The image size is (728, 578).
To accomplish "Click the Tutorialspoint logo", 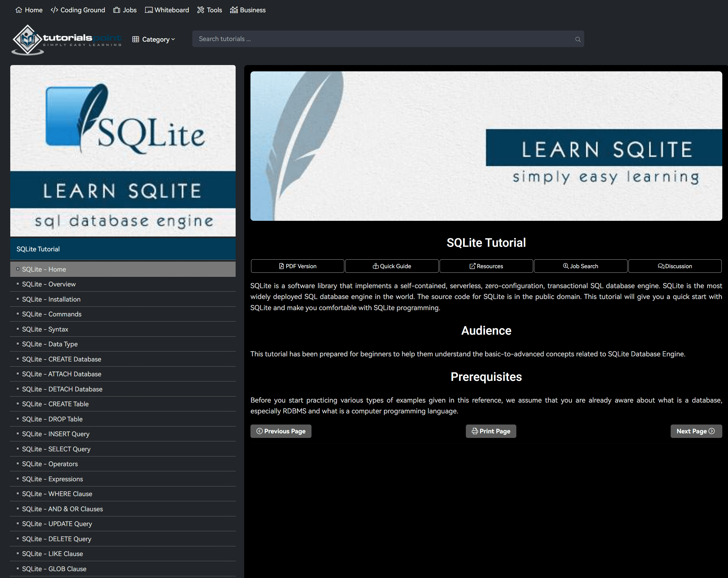I will [x=66, y=39].
